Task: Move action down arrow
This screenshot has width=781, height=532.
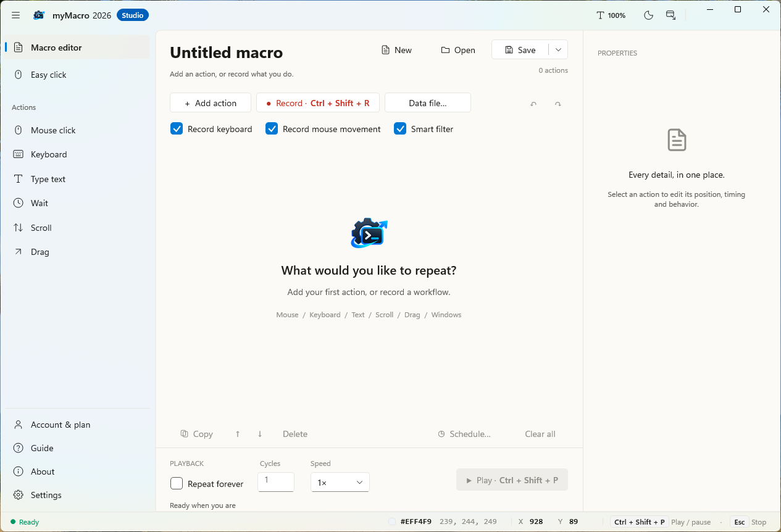Action: click(x=260, y=434)
